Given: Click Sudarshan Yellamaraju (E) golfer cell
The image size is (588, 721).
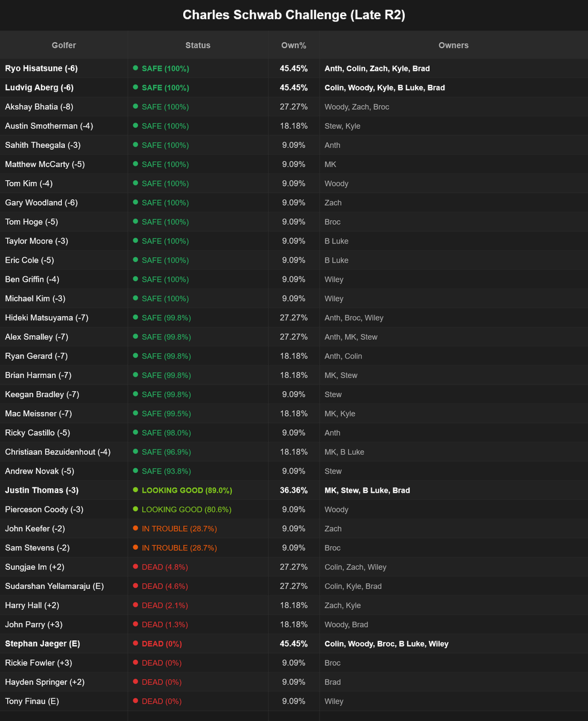Looking at the screenshot, I should [x=64, y=586].
